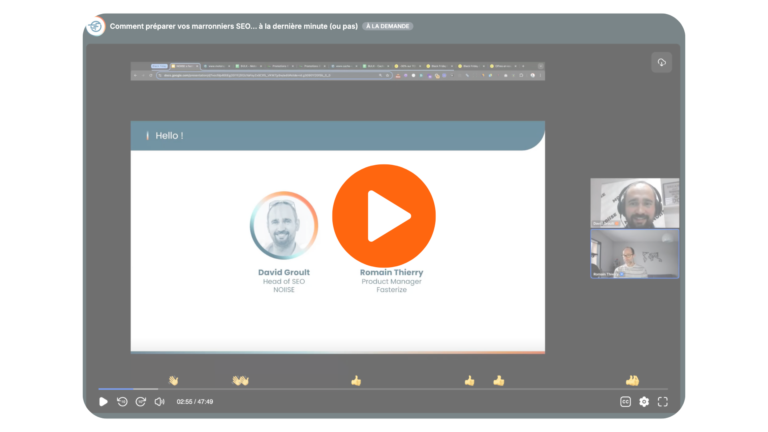The image size is (768, 432).
Task: Click the 'Head of SEO' text on slide
Action: (284, 282)
